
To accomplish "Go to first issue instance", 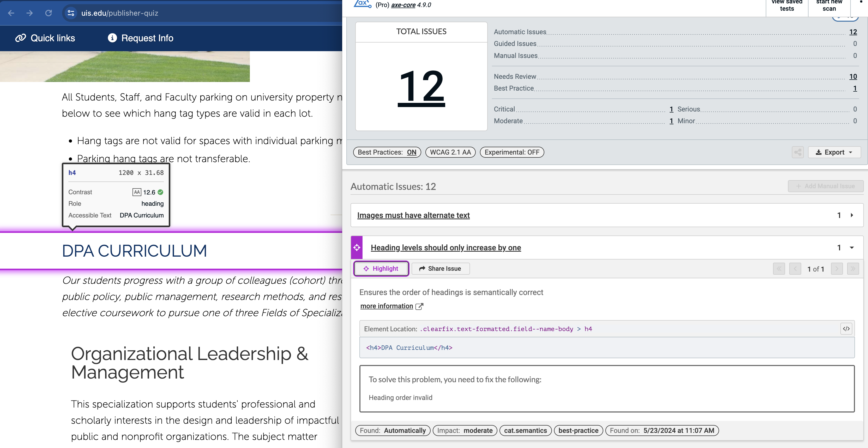I will (x=779, y=269).
